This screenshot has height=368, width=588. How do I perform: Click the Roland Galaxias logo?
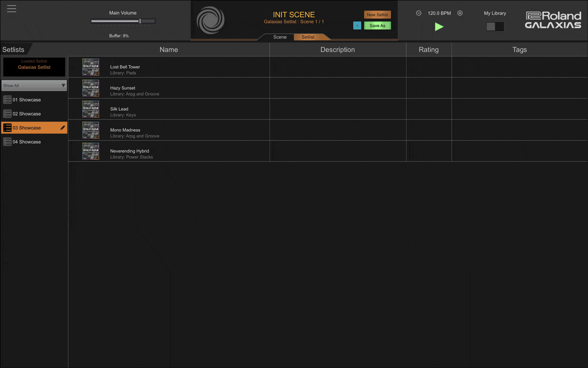pyautogui.click(x=553, y=20)
